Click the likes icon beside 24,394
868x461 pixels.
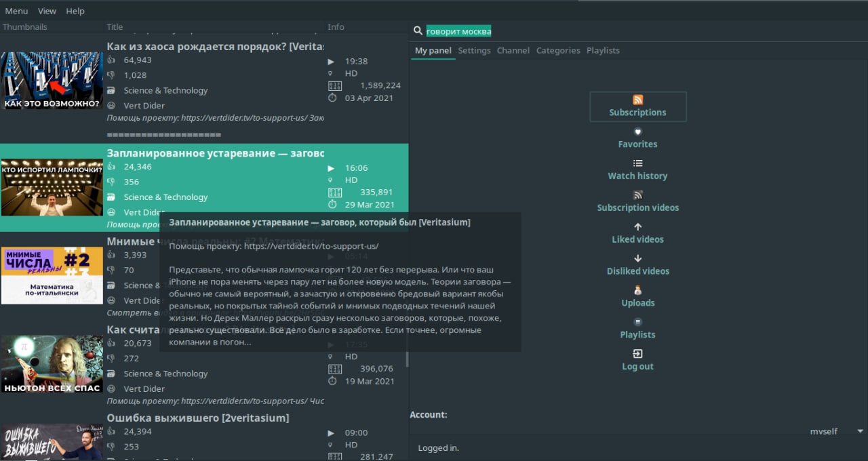[111, 431]
